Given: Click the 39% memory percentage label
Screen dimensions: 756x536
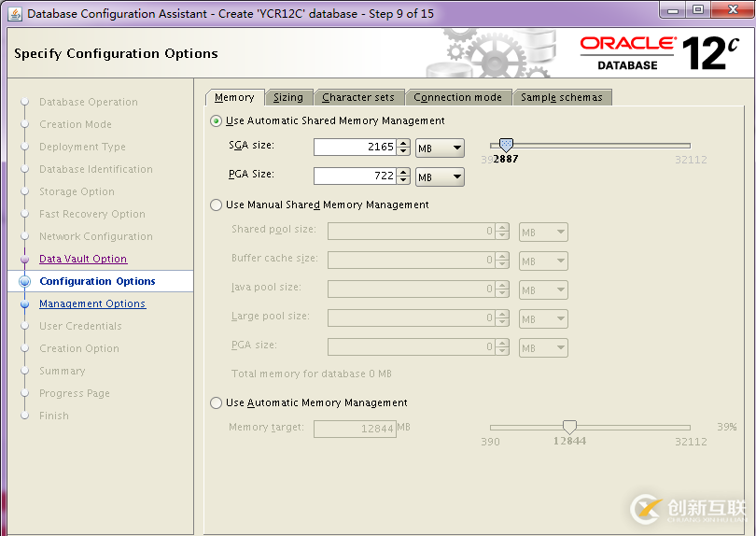Looking at the screenshot, I should click(x=726, y=427).
